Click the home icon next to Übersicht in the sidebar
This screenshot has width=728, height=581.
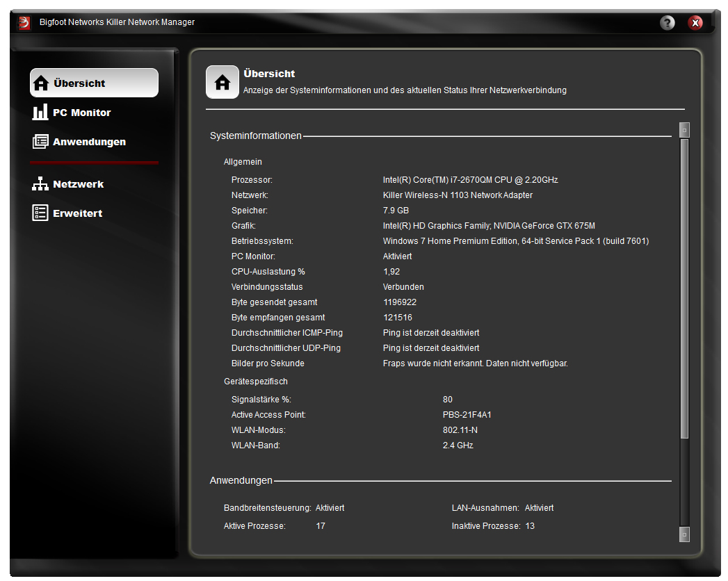(41, 83)
